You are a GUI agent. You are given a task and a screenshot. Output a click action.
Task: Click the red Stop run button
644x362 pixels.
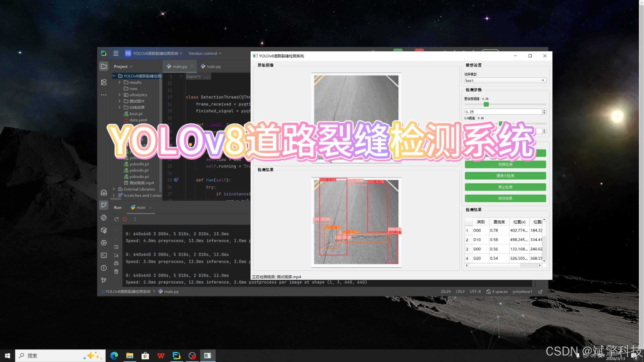125,219
